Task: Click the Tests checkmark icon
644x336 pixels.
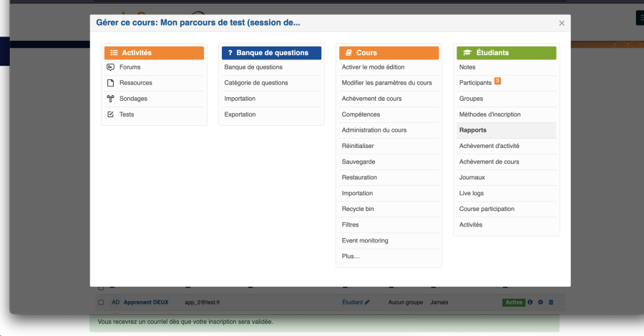Action: (x=110, y=114)
